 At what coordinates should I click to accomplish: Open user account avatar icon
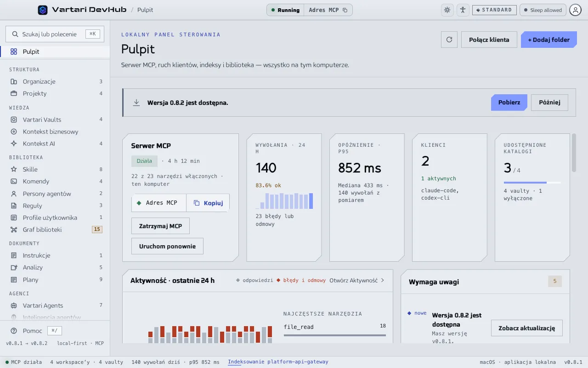(575, 10)
